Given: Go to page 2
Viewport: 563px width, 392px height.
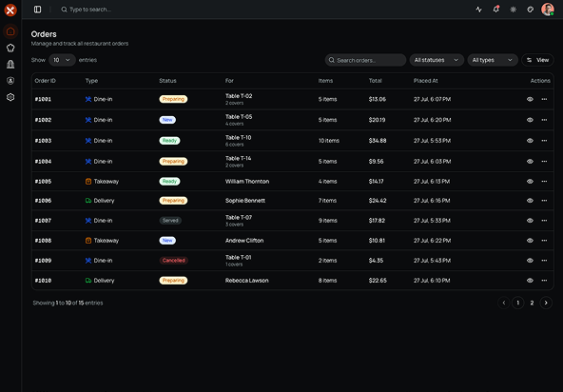Looking at the screenshot, I should (x=532, y=303).
